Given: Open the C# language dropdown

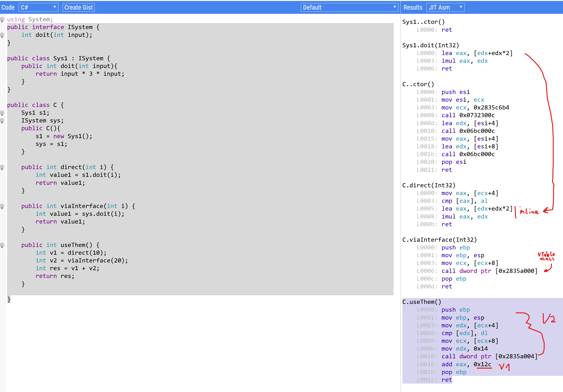Looking at the screenshot, I should click(x=38, y=7).
